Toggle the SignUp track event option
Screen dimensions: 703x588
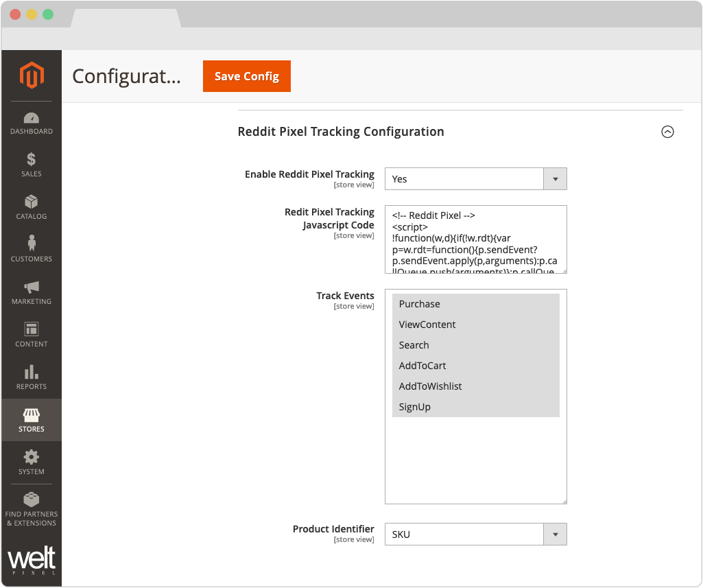[x=415, y=407]
